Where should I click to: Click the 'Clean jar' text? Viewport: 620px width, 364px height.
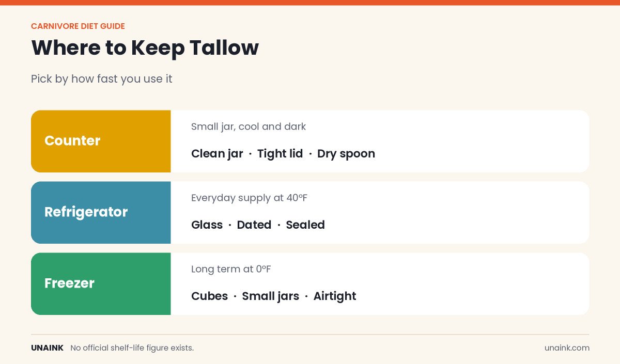point(217,153)
